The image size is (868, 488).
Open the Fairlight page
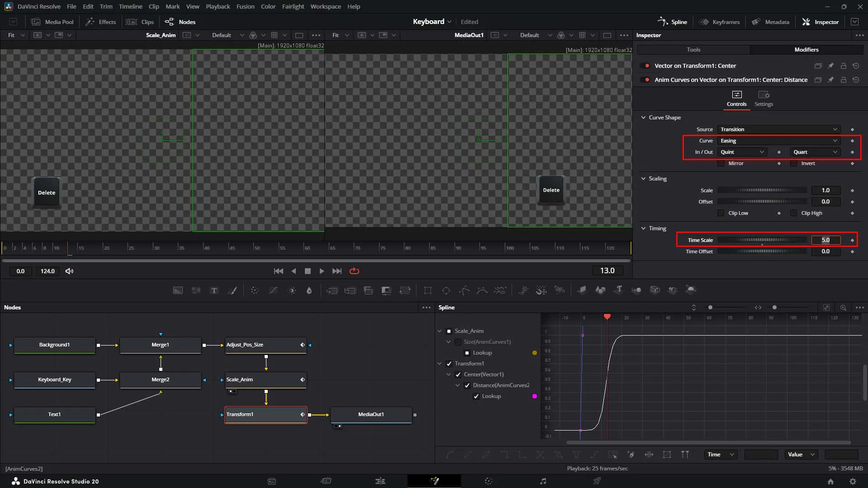tap(543, 481)
